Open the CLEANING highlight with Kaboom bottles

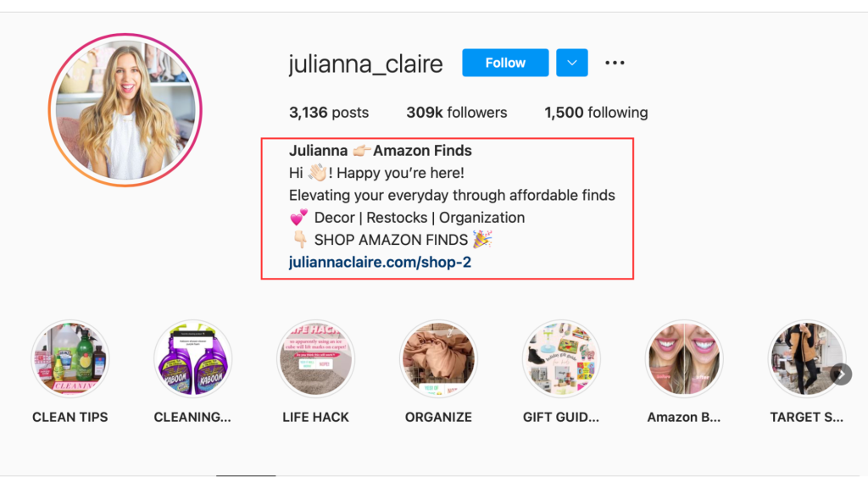(192, 358)
